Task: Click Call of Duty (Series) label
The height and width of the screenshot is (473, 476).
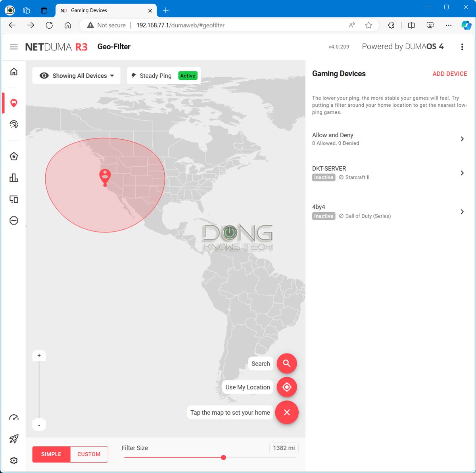Action: tap(368, 216)
